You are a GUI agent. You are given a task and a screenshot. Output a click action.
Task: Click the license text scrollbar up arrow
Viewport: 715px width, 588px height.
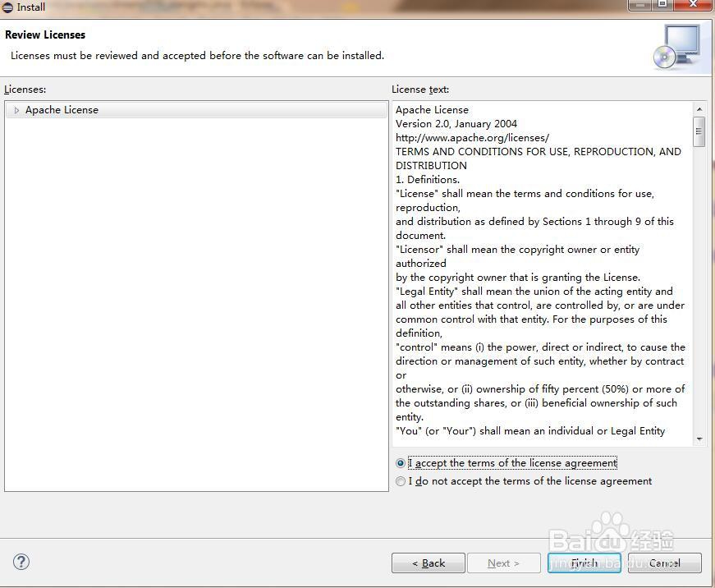699,109
